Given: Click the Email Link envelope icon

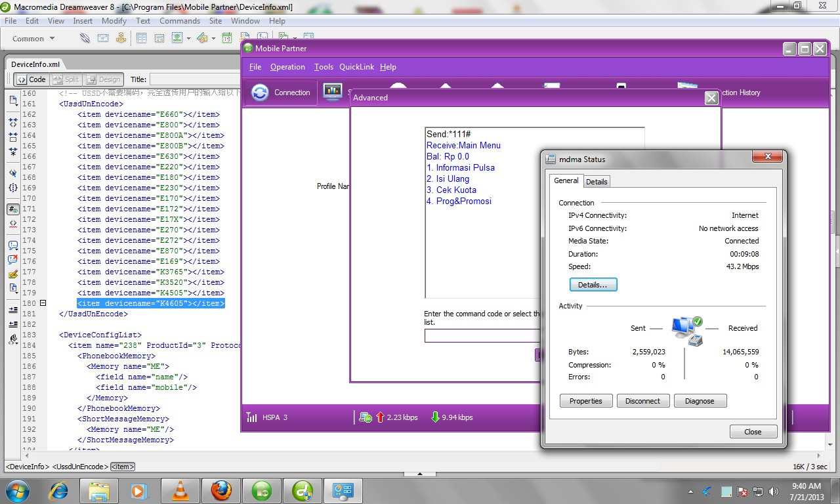Looking at the screenshot, I should pos(103,38).
